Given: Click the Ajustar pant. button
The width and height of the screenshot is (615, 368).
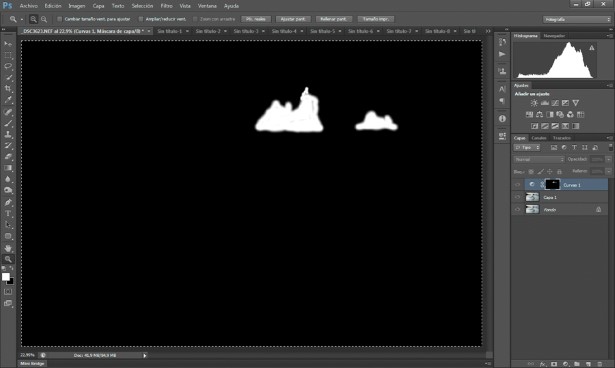Looking at the screenshot, I should point(293,19).
